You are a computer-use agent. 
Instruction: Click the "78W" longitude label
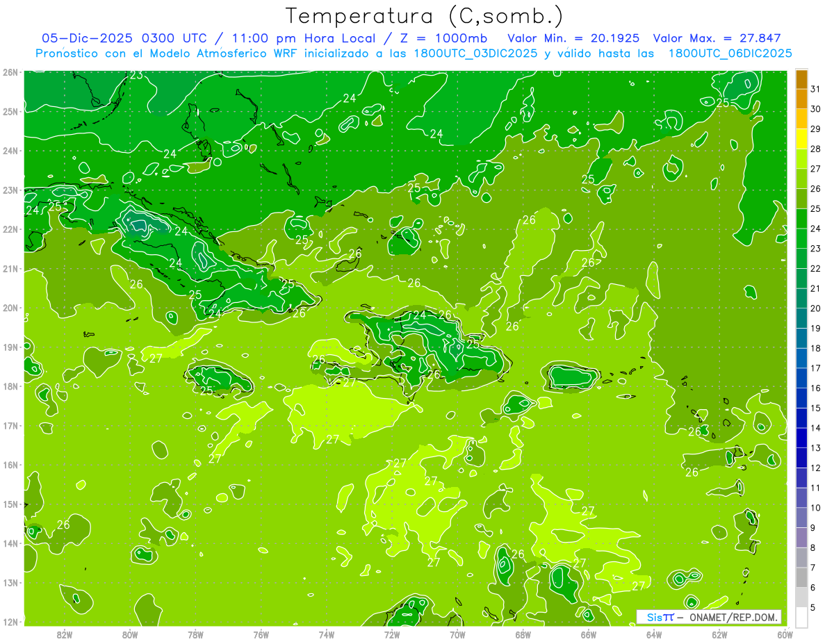195,634
